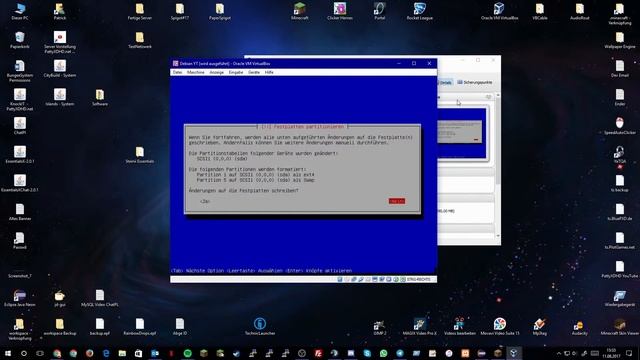
Task: Launch Audacity desktop shortcut
Action: [x=580, y=327]
